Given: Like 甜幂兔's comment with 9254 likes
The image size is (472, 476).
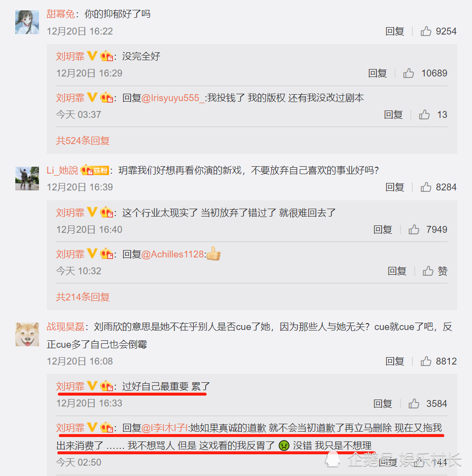Looking at the screenshot, I should click(426, 31).
